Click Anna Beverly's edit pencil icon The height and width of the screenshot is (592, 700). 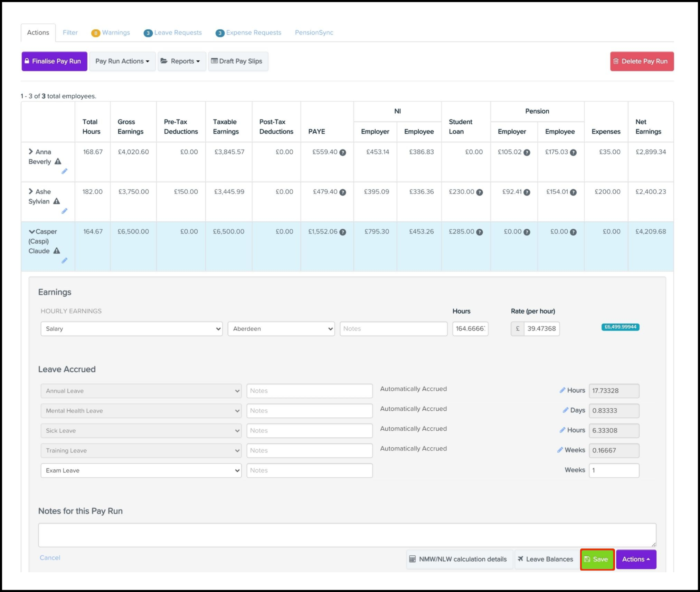point(64,171)
